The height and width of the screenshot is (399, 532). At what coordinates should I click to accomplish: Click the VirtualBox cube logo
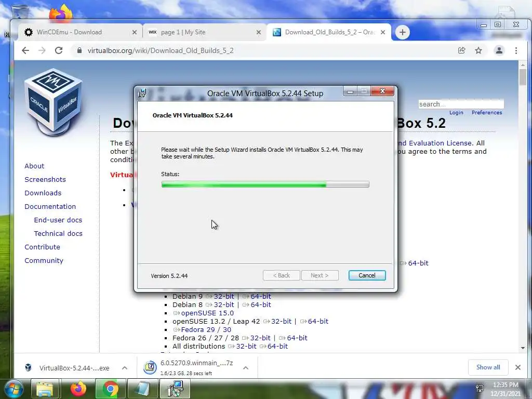click(54, 102)
